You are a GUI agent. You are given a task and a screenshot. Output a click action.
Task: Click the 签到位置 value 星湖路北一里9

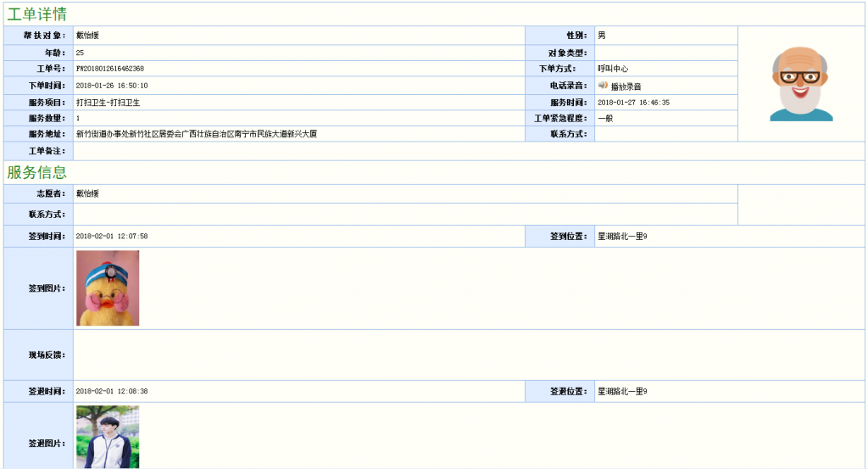[622, 237]
